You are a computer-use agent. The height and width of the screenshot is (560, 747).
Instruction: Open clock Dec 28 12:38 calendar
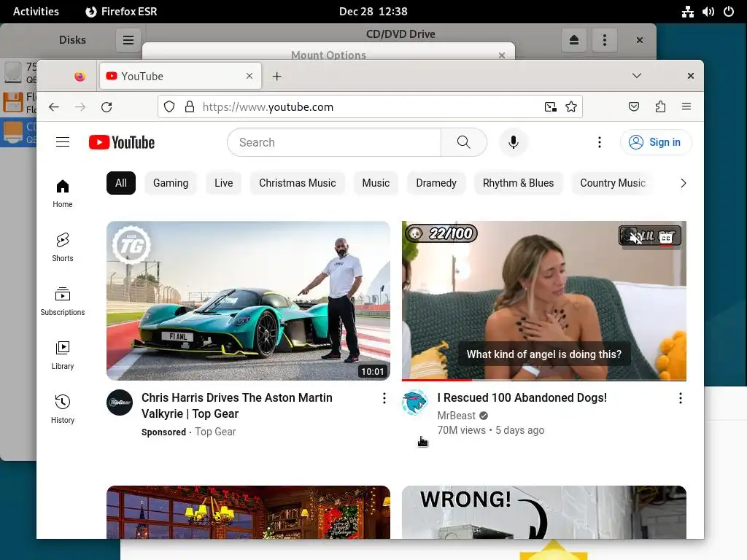[373, 12]
